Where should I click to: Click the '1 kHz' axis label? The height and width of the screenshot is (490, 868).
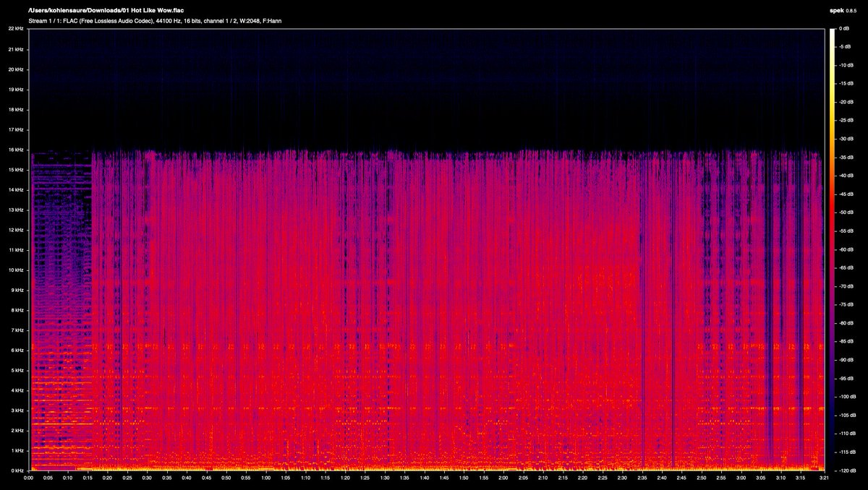[x=17, y=450]
